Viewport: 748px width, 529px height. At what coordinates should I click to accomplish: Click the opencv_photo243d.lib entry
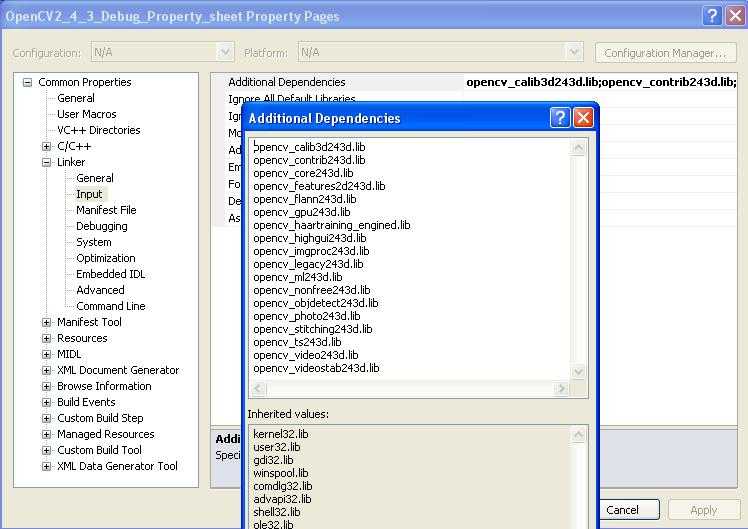307,316
